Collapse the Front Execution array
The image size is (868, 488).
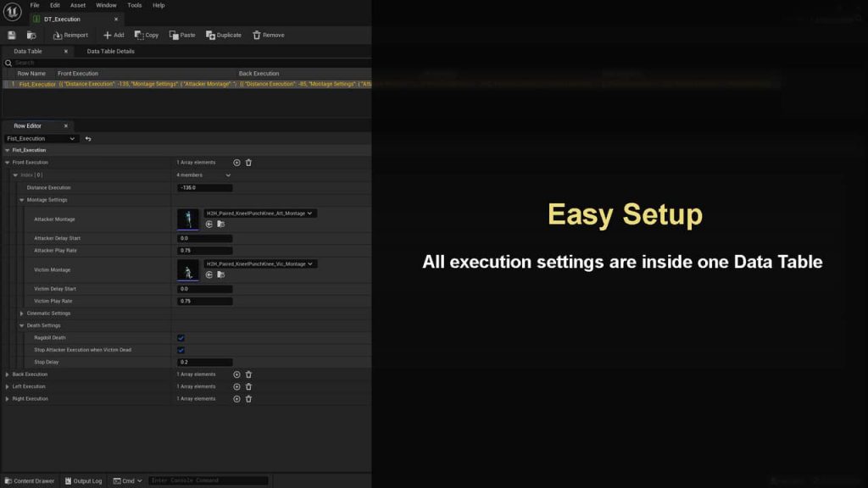click(7, 163)
